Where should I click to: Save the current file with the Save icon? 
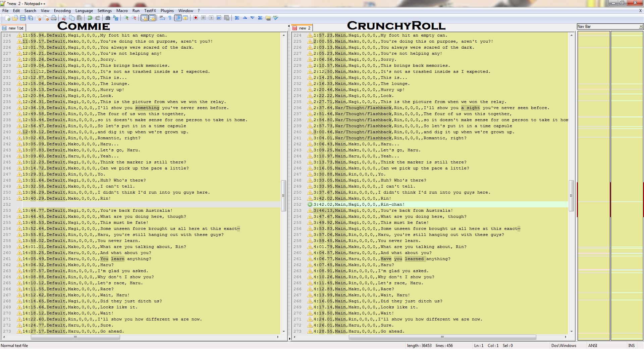pos(22,18)
